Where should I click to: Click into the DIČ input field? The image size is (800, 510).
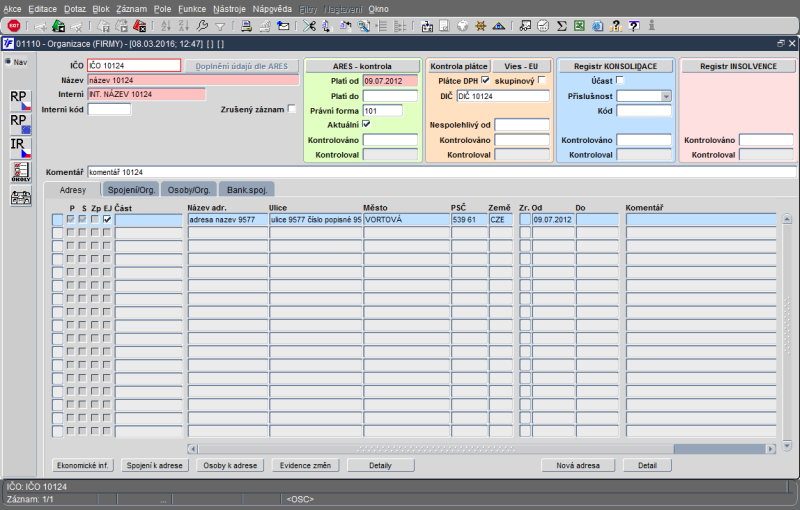(x=503, y=96)
